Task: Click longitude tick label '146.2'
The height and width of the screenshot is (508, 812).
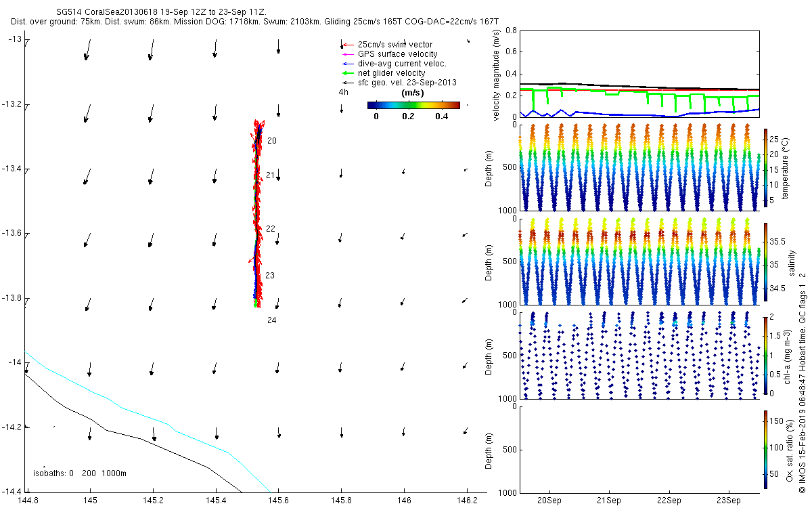Action: (x=467, y=500)
